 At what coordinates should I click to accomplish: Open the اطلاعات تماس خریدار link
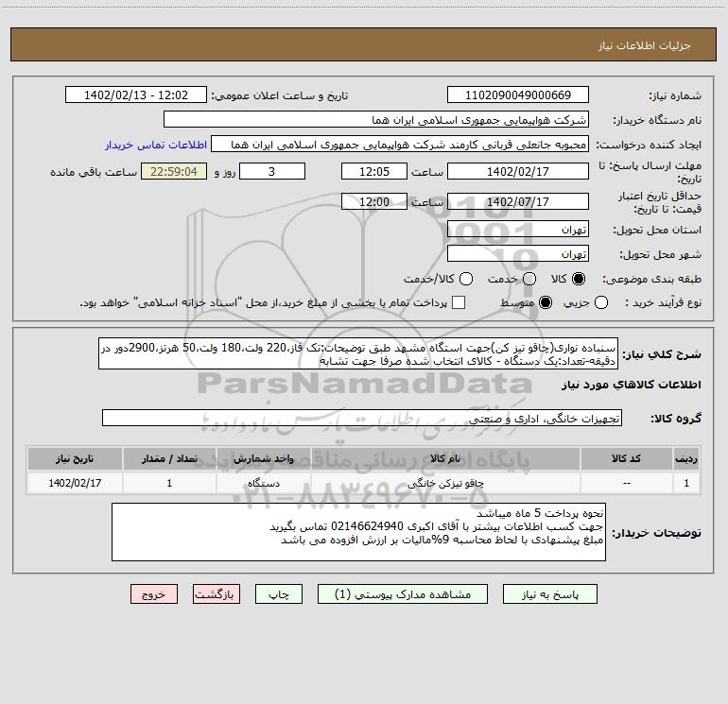156,145
